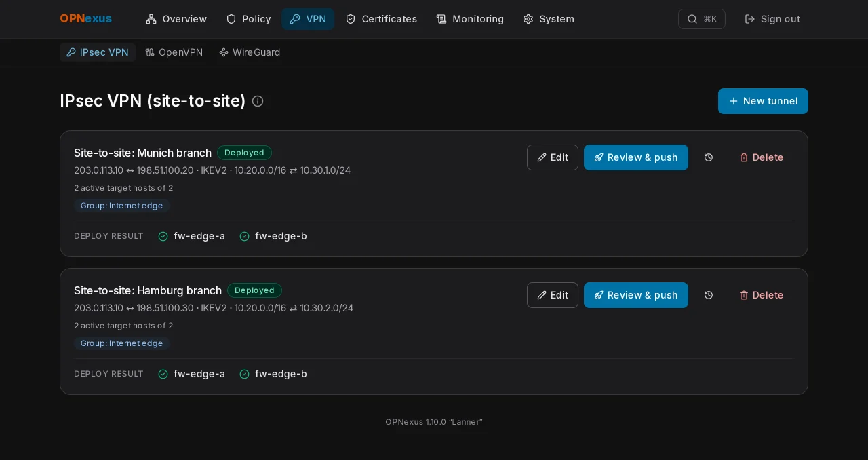The height and width of the screenshot is (460, 868).
Task: Open the Certificates section
Action: coord(381,19)
